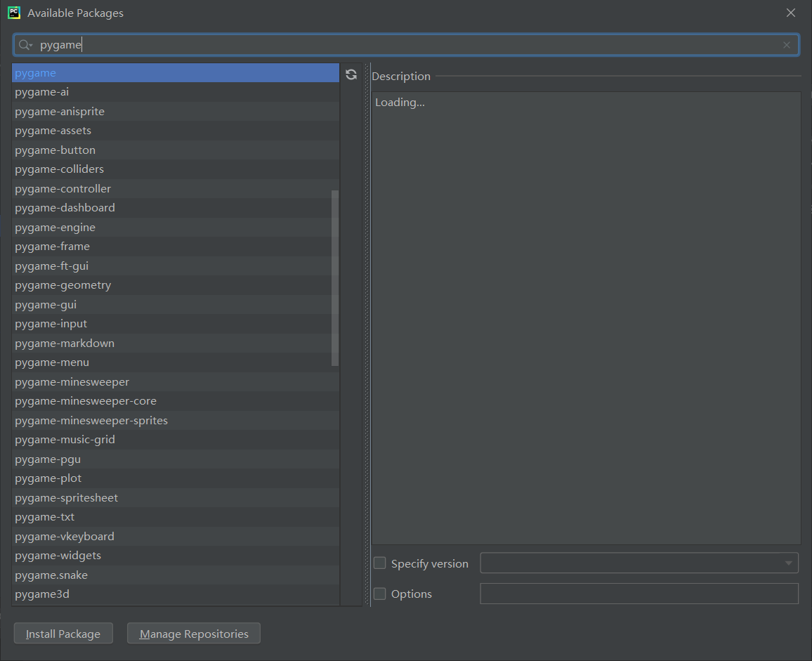Select pygame3d package
Screen dimensions: 812x661
coord(176,594)
